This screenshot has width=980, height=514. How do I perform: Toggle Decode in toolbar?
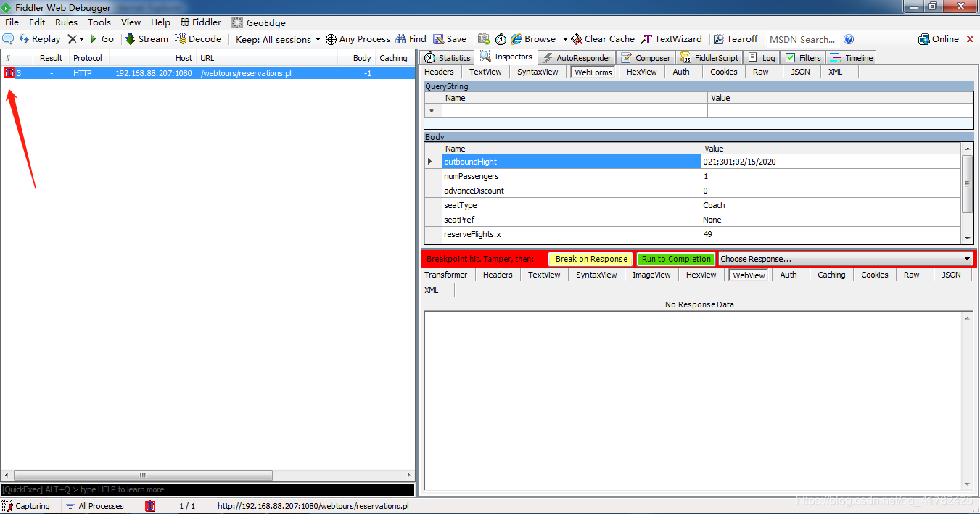tap(198, 39)
